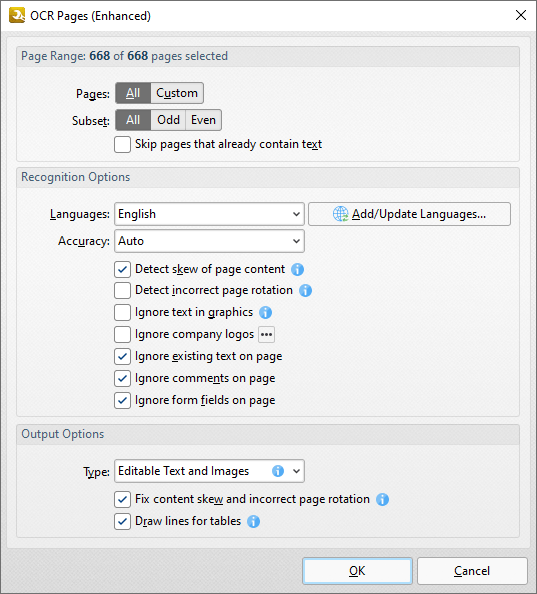Open the output Type dropdown arrow
Screen dimensions: 537x594
pos(297,471)
